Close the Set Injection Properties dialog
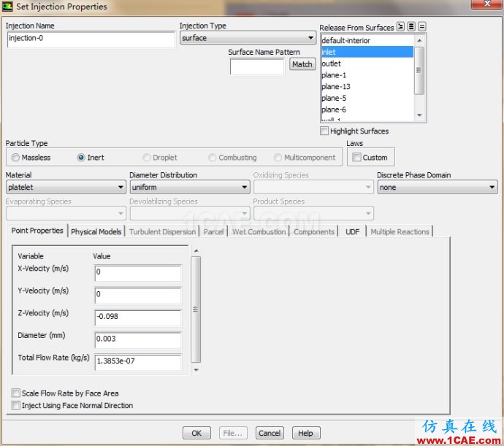Viewport: 504px width, 446px height. click(487, 4)
